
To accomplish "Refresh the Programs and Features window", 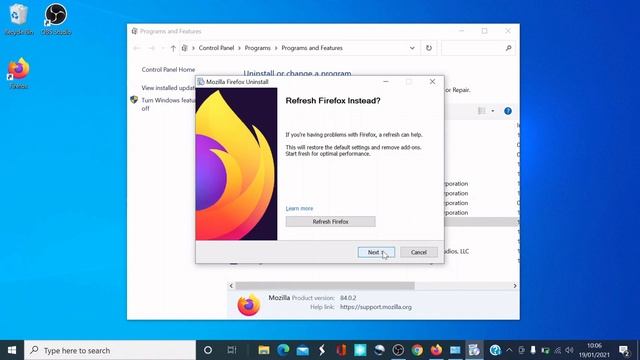I will [x=429, y=48].
